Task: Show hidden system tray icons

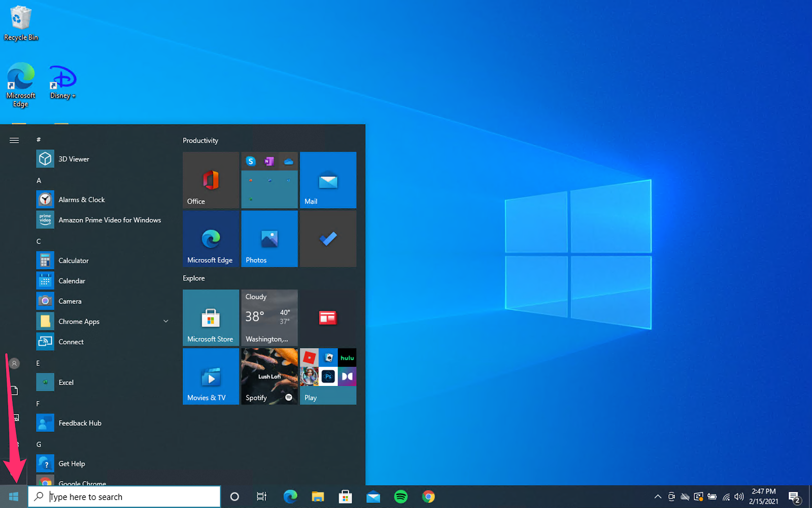Action: pyautogui.click(x=658, y=497)
